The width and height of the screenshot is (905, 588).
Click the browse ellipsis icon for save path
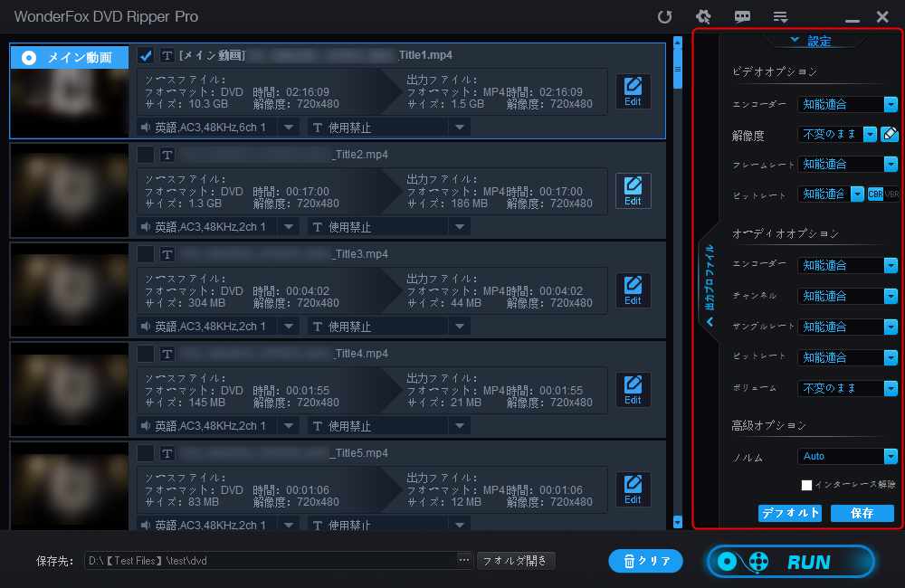(x=464, y=560)
